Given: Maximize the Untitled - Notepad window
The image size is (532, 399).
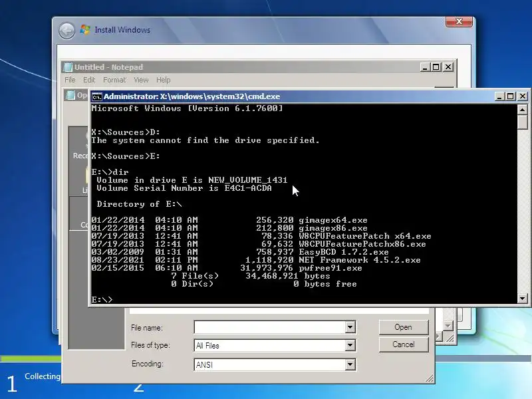Looking at the screenshot, I should click(x=436, y=67).
